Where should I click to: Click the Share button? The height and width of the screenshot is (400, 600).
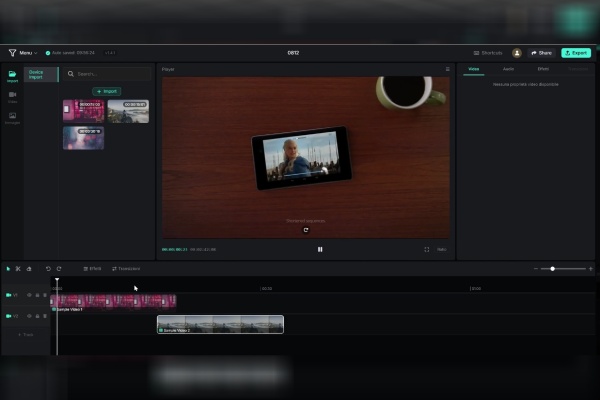[x=541, y=53]
